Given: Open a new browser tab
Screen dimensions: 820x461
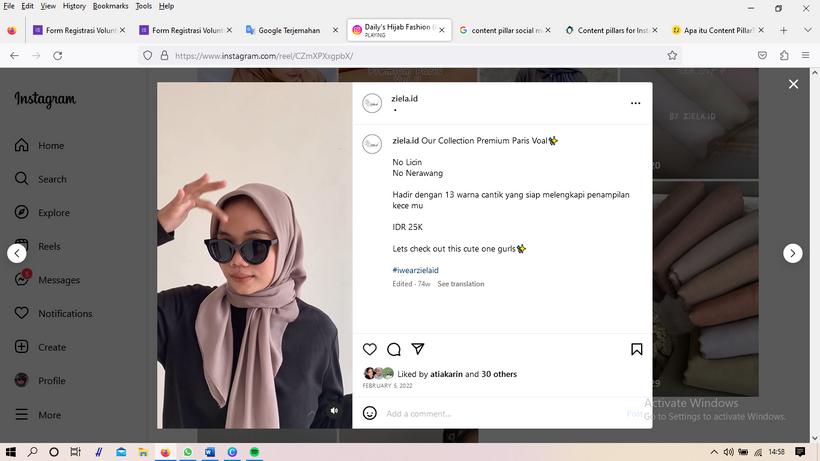Looking at the screenshot, I should pyautogui.click(x=783, y=30).
